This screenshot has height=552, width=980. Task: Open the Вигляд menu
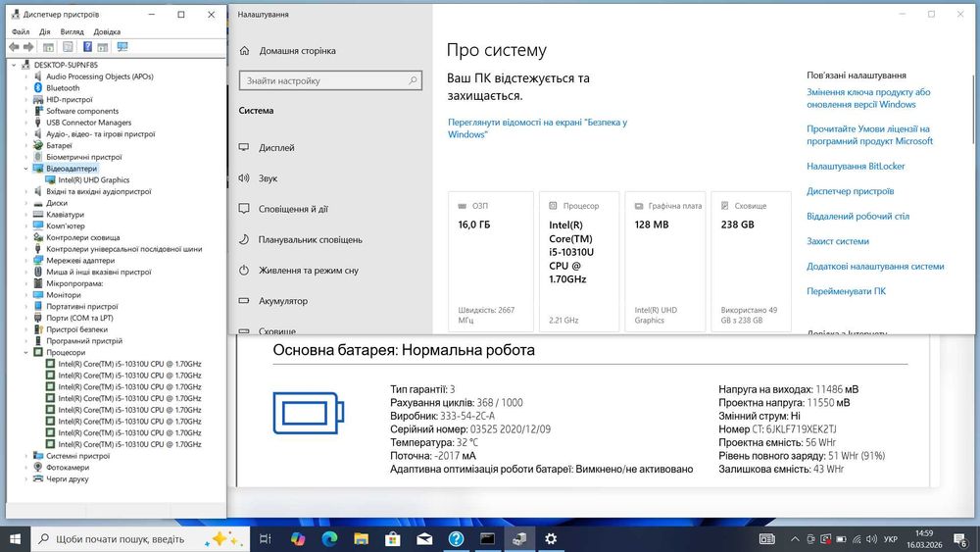click(72, 32)
